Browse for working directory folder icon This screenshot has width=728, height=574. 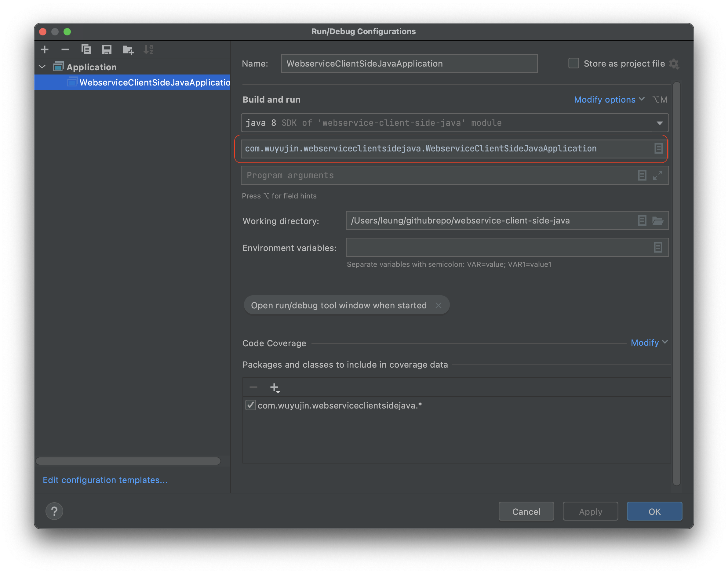point(657,221)
